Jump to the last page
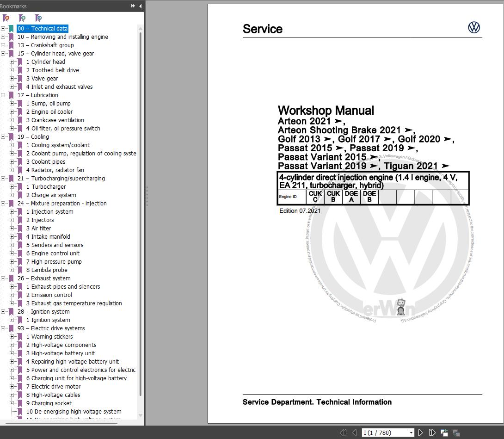 click(432, 433)
